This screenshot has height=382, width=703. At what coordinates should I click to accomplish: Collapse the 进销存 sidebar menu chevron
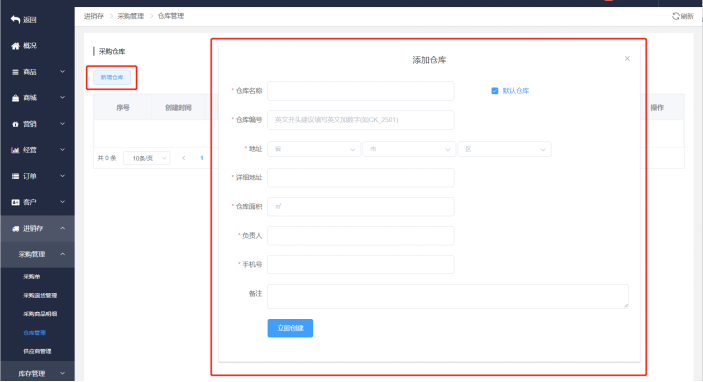(x=62, y=228)
